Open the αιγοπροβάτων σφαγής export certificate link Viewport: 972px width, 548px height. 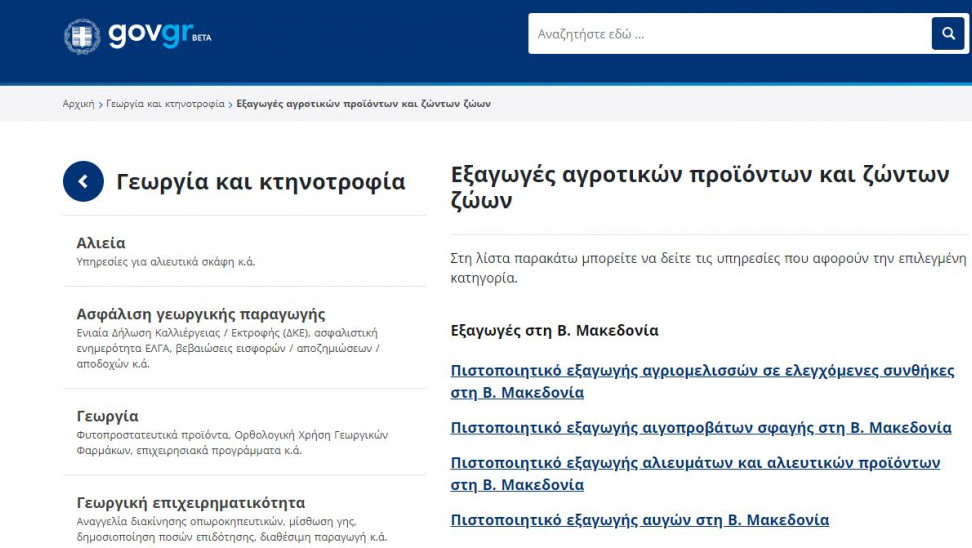[700, 427]
